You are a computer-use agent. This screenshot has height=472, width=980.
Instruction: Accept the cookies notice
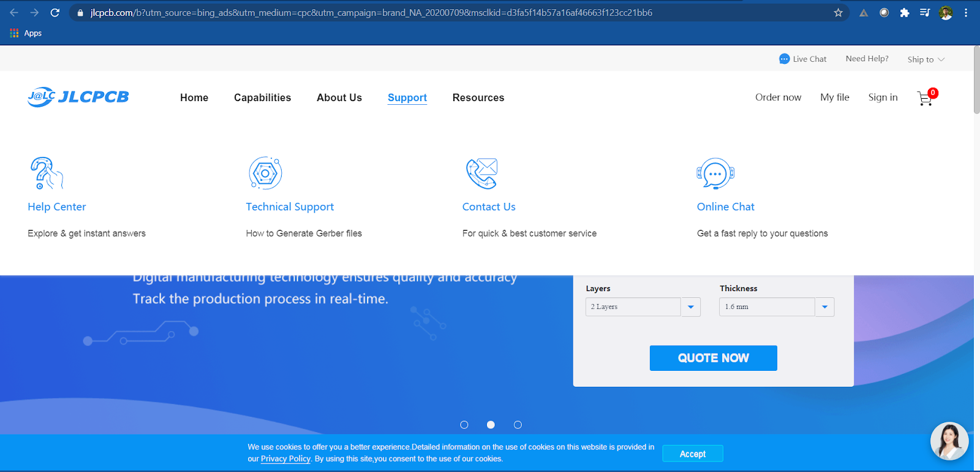pos(693,454)
